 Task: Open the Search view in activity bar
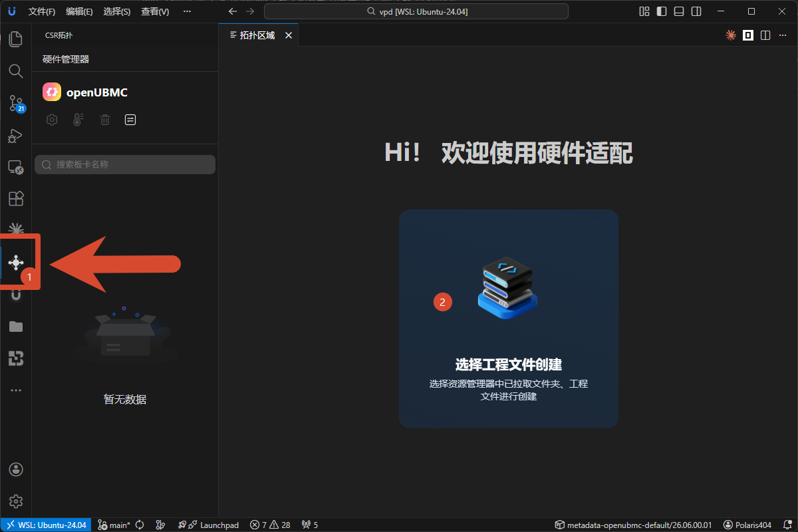click(x=15, y=70)
